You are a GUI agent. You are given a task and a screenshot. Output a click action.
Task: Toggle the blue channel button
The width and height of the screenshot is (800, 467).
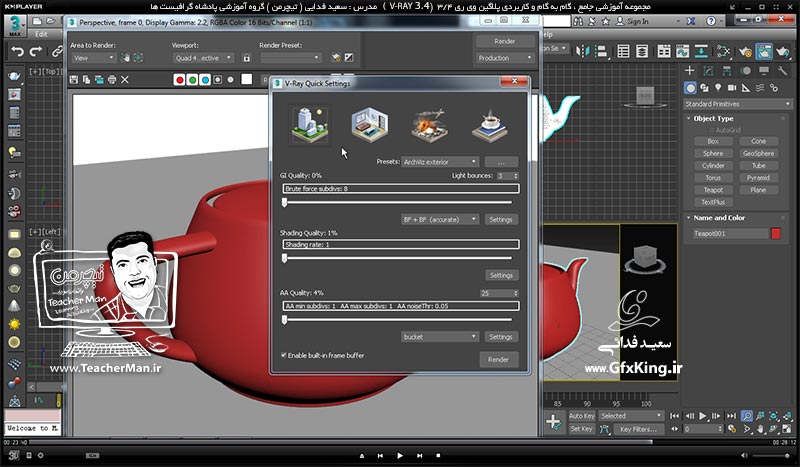click(205, 80)
